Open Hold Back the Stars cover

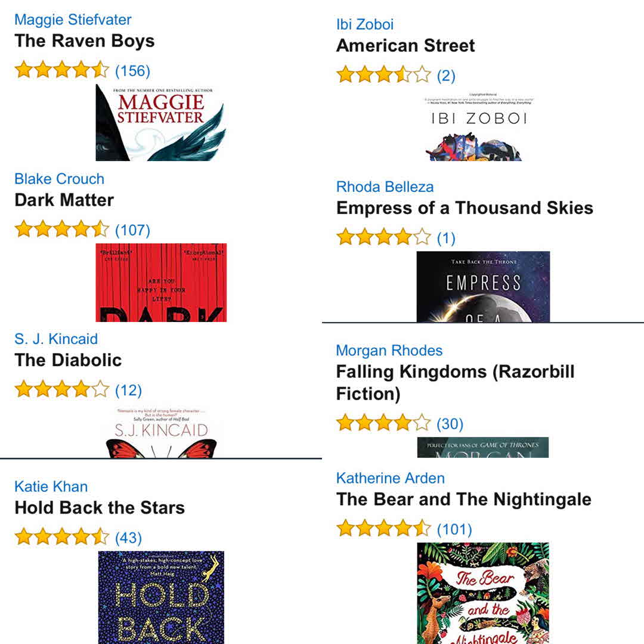coord(161,597)
